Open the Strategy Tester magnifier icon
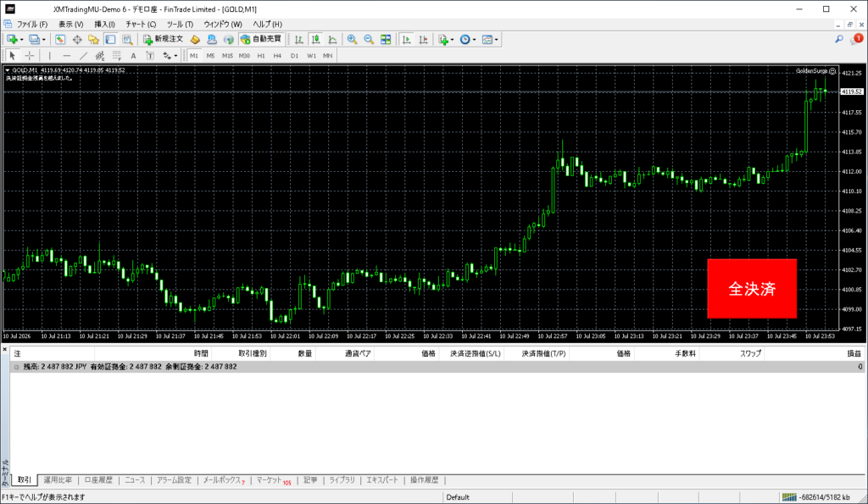 (x=127, y=39)
